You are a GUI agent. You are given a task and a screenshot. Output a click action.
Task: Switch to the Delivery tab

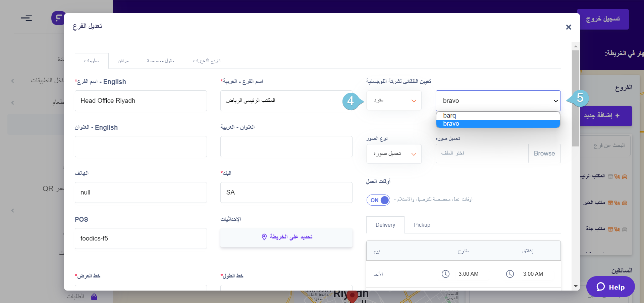[385, 225]
